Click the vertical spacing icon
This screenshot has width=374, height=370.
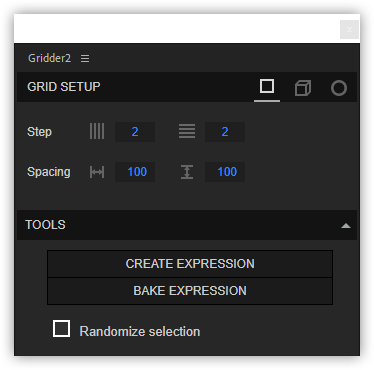(x=187, y=172)
